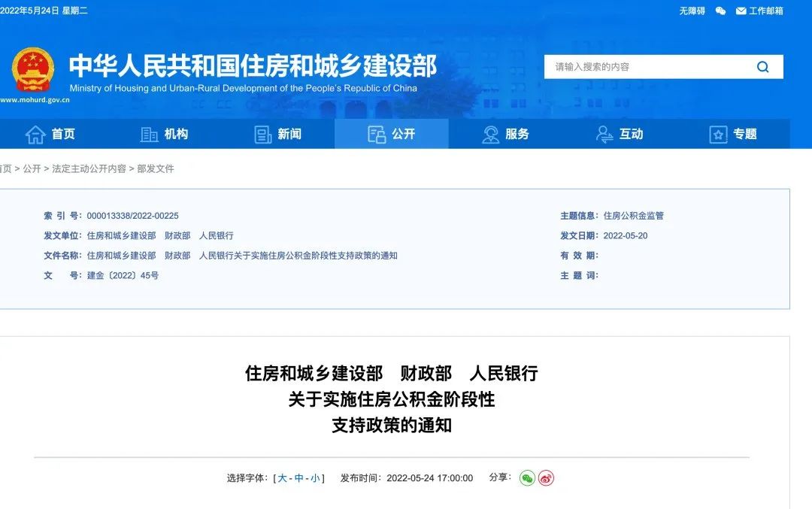This screenshot has width=812, height=509.
Task: Click the topic value 住房公积金监管
Action: (x=633, y=216)
